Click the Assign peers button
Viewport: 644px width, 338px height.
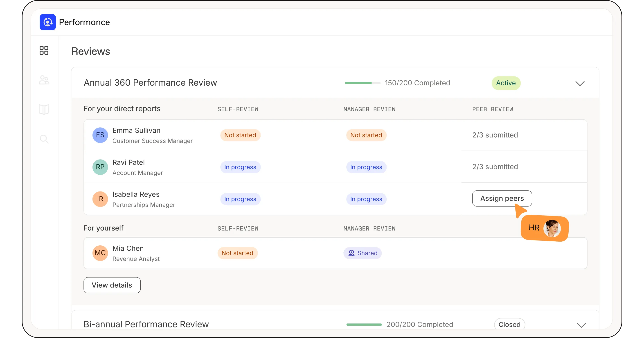pyautogui.click(x=502, y=198)
